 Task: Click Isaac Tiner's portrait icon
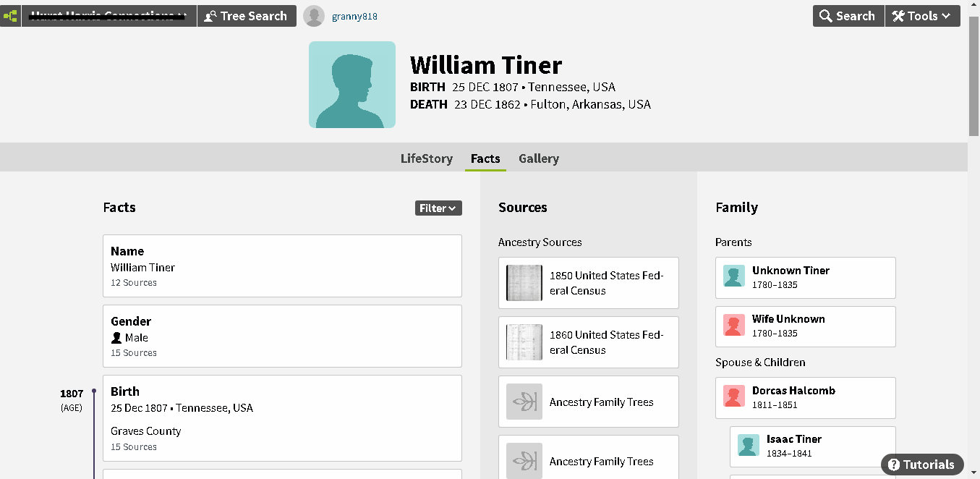click(749, 445)
